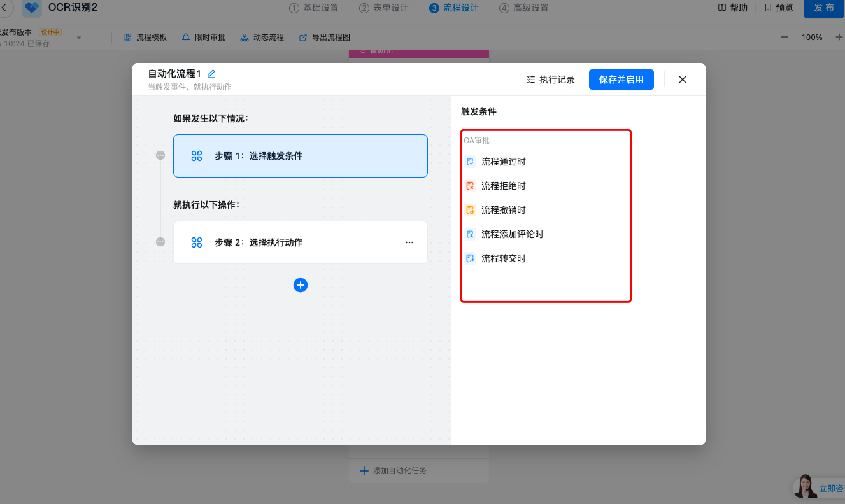Viewport: 845px width, 504px height.
Task: Pick the 流程添加评论时 trigger
Action: tap(512, 234)
